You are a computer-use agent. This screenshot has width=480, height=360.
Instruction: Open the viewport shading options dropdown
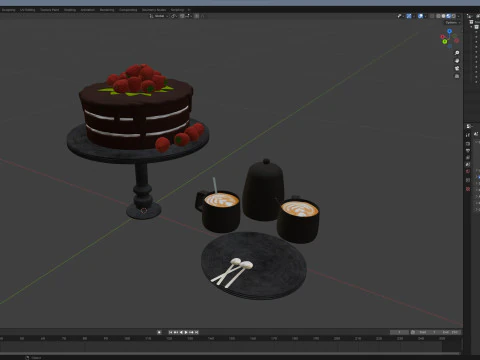(458, 16)
